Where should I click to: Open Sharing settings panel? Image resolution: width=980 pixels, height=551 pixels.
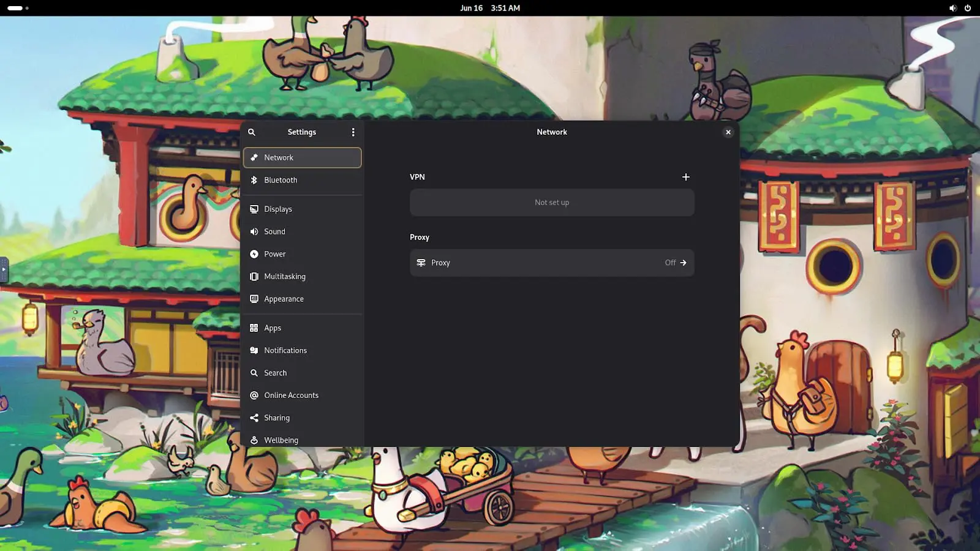pos(302,418)
